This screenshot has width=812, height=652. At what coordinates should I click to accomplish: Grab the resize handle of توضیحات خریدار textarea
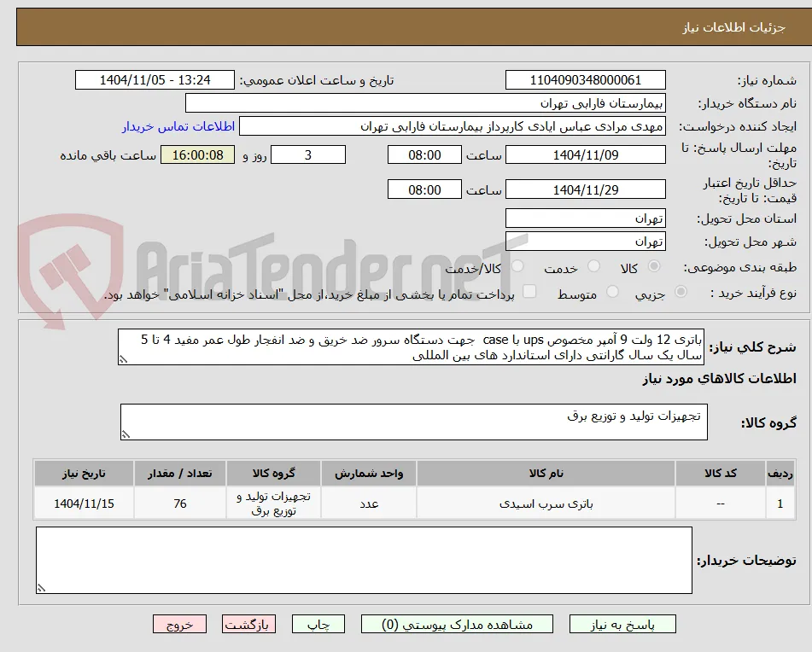point(41,588)
